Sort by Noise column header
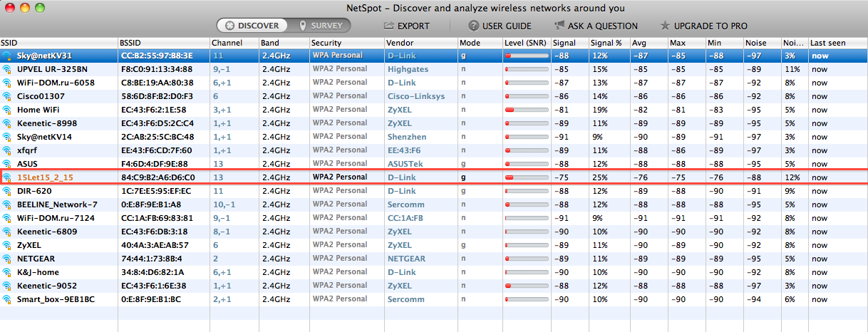Screen dimensions: 868x332 point(762,43)
